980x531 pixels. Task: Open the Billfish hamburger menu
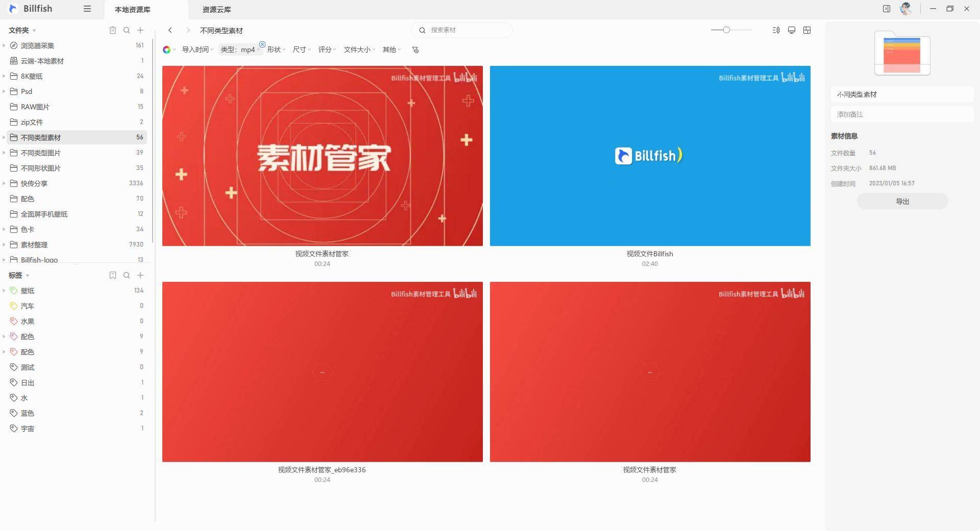tap(87, 9)
